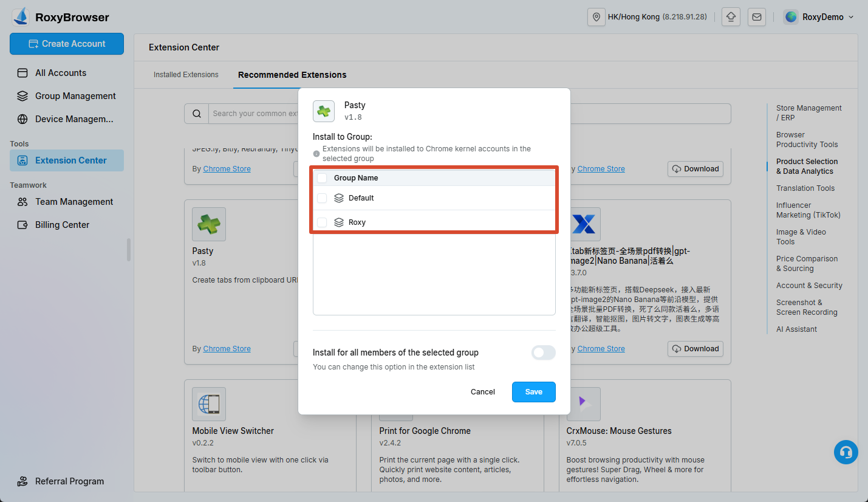The image size is (868, 502).
Task: Click the Billing Center wallet icon
Action: pyautogui.click(x=22, y=225)
